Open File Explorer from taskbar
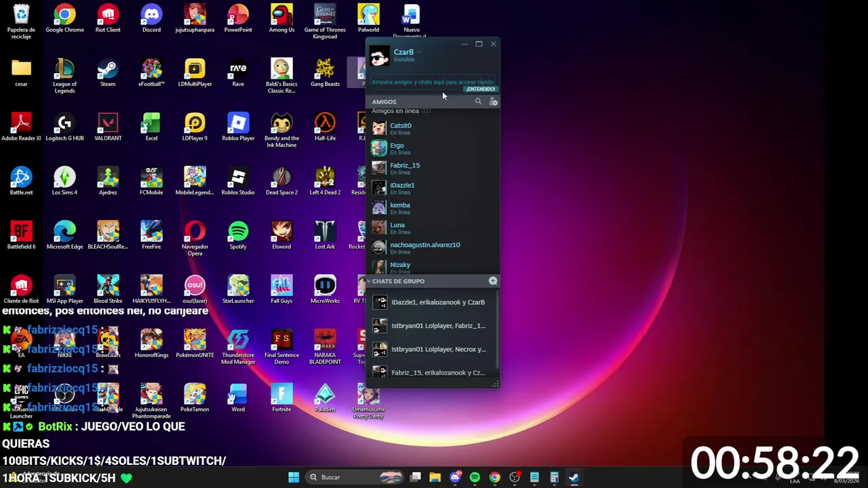This screenshot has height=488, width=868. tap(435, 477)
